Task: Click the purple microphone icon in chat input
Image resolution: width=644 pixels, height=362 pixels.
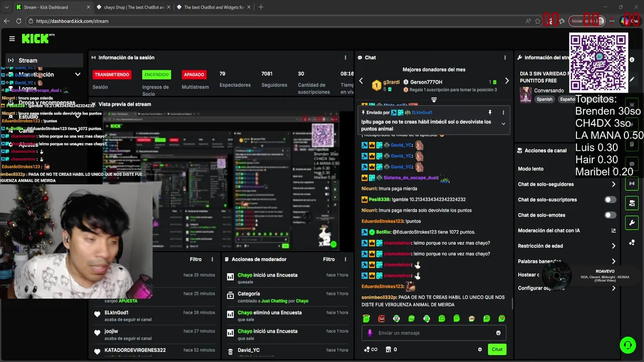Action: point(370,333)
